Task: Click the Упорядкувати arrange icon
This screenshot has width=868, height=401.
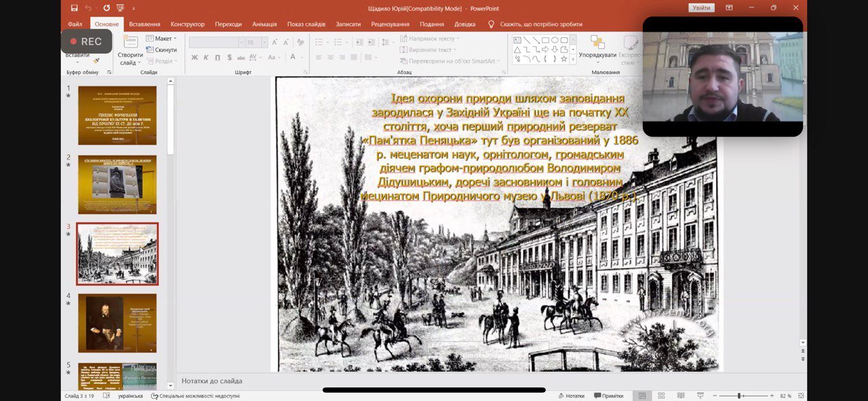Action: pos(597,43)
